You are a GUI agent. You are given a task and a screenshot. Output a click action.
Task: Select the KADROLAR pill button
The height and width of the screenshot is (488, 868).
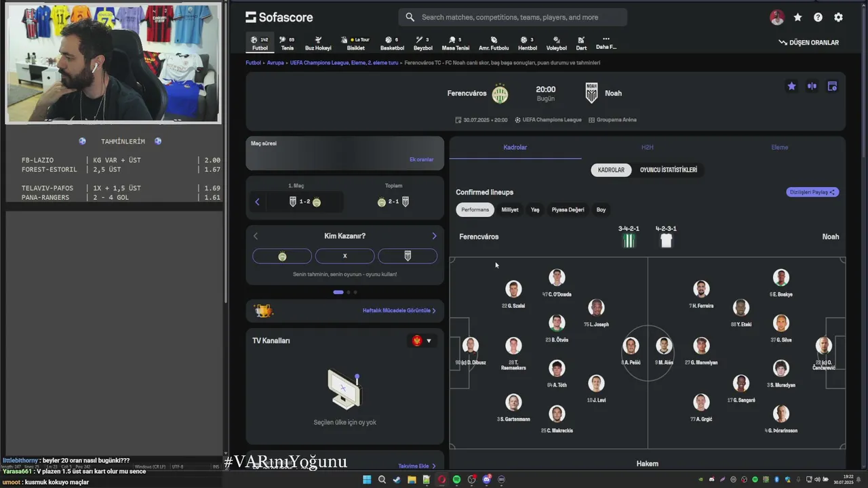coord(611,170)
